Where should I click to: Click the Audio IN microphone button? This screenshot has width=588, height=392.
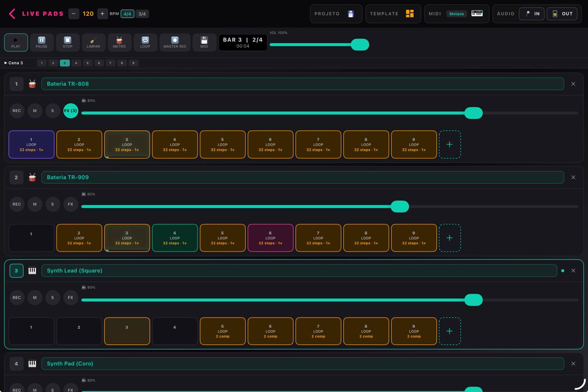click(x=532, y=14)
